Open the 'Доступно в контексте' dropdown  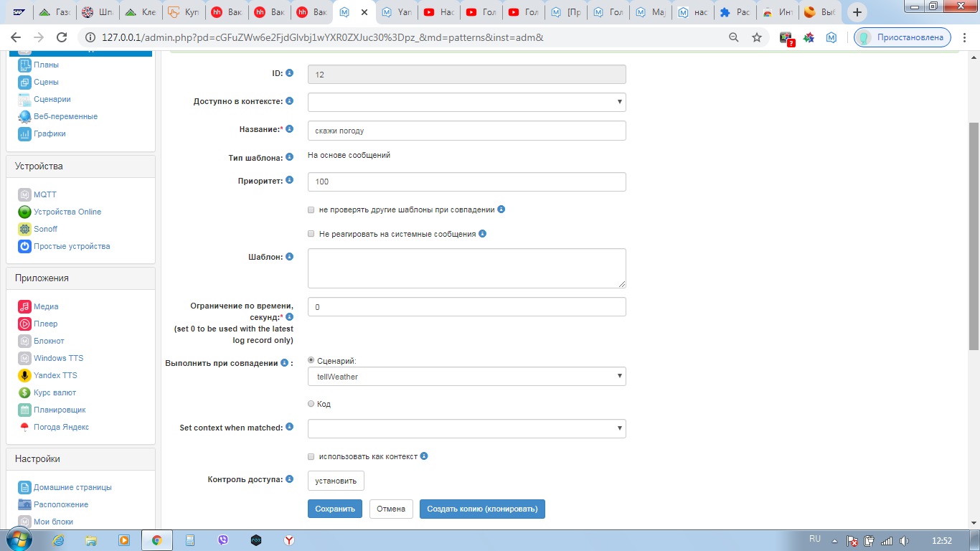[x=466, y=102]
